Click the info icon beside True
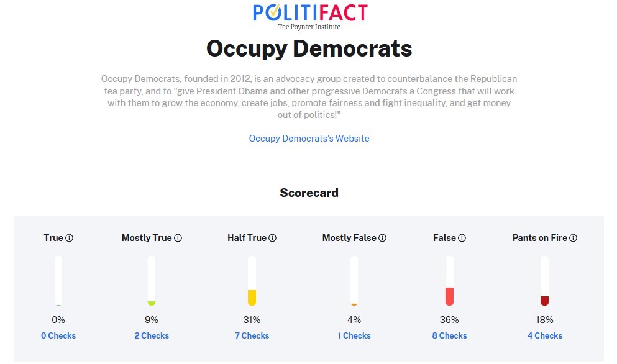Screen dimensions: 617x364 pyautogui.click(x=69, y=238)
